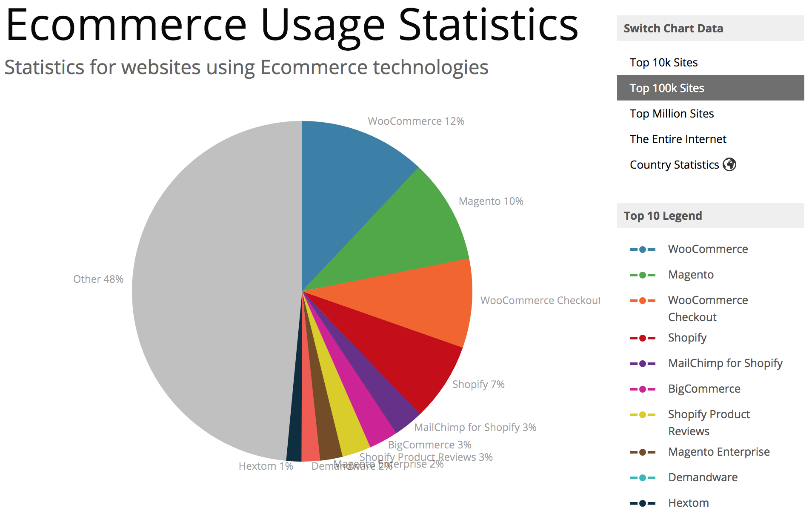
Task: Click the 'Top 10 Legend' header
Action: coord(710,215)
